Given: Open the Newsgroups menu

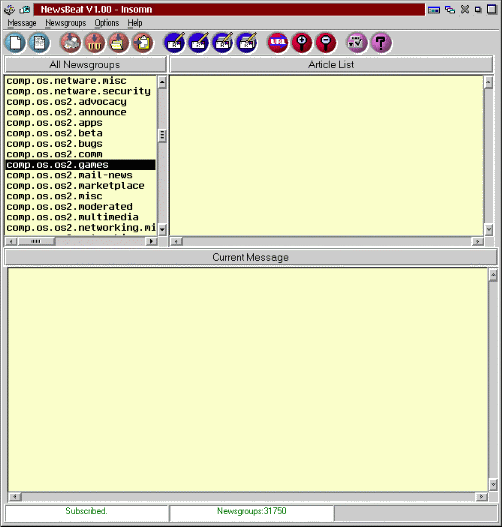Looking at the screenshot, I should tap(66, 23).
